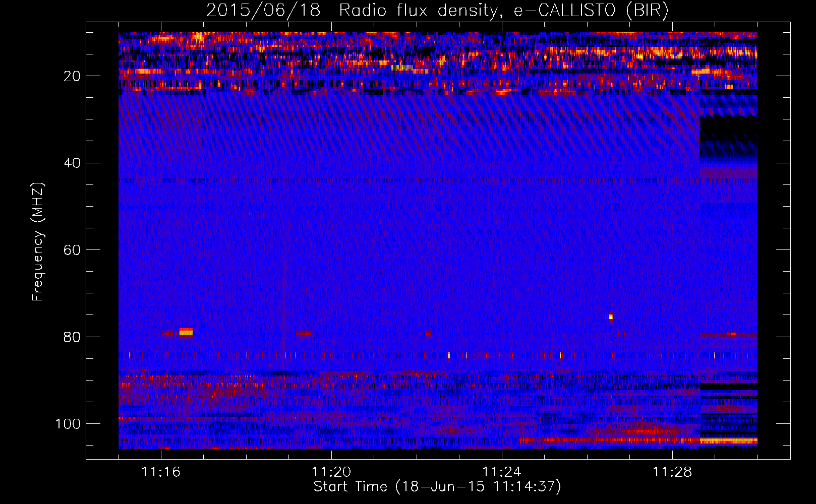The width and height of the screenshot is (816, 504).
Task: Click the black data gap block near 11:29 at 30 MHz
Action: tap(729, 137)
